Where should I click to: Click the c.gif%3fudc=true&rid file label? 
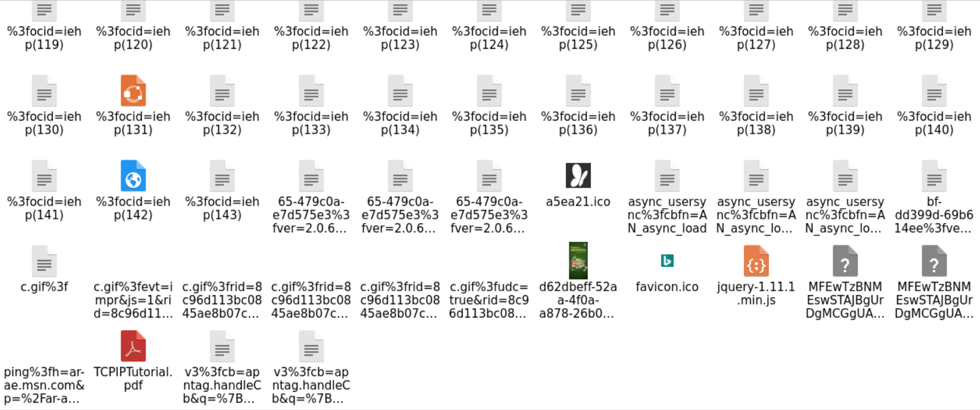(489, 300)
